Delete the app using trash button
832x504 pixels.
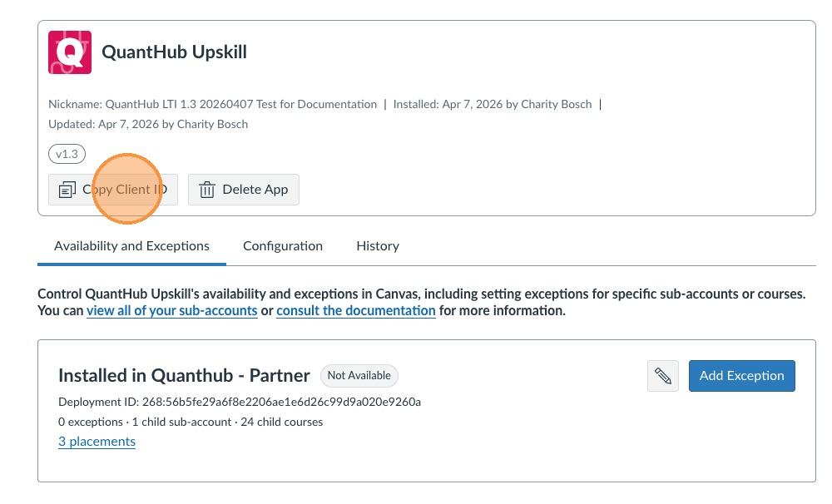point(244,190)
